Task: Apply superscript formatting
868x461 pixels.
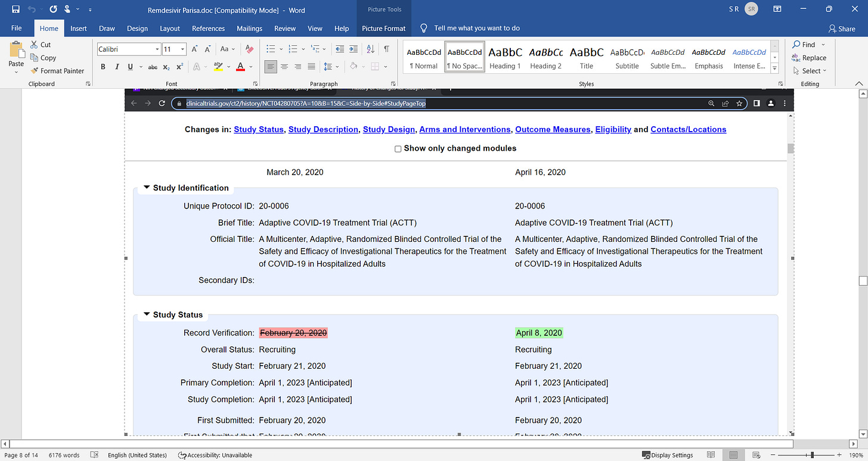Action: [179, 67]
